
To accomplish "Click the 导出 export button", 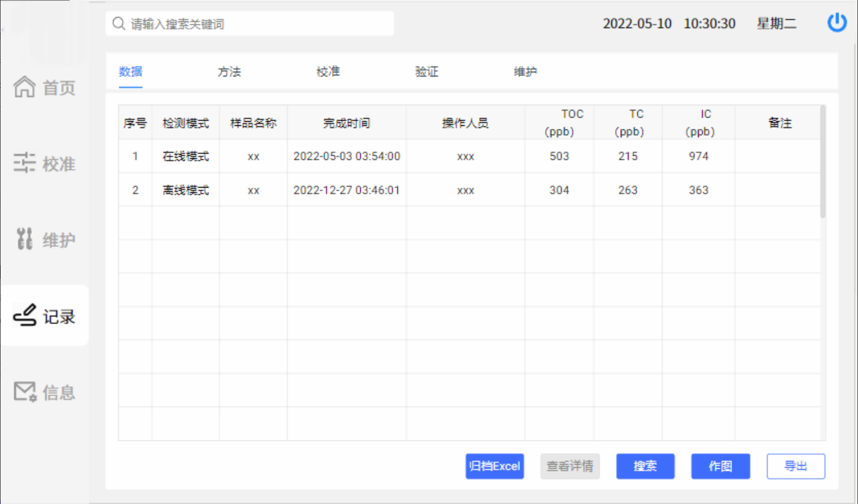I will pos(796,466).
